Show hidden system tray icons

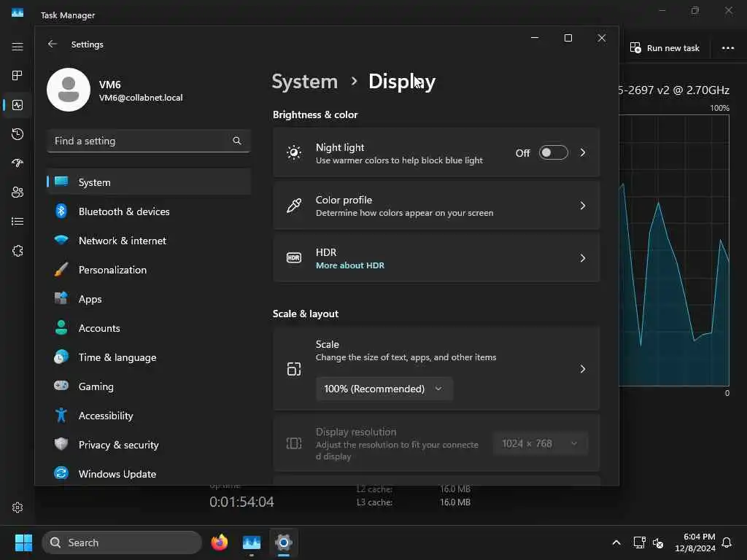616,542
